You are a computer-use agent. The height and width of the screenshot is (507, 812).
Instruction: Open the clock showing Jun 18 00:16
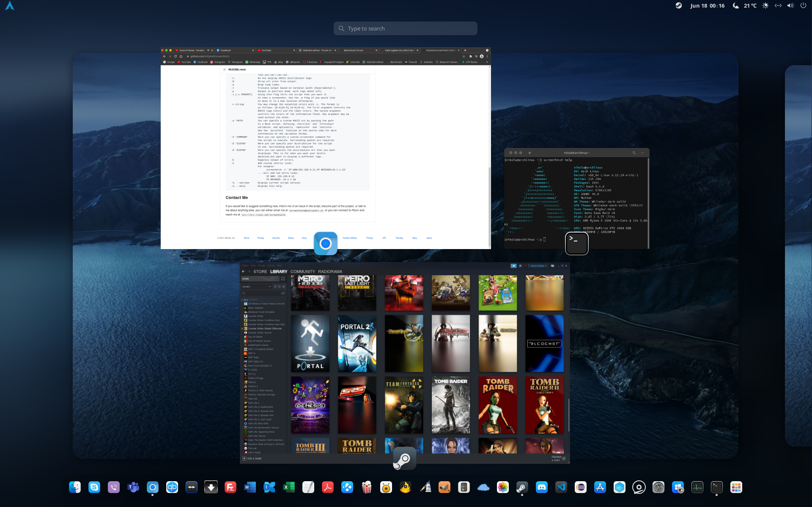click(x=708, y=5)
